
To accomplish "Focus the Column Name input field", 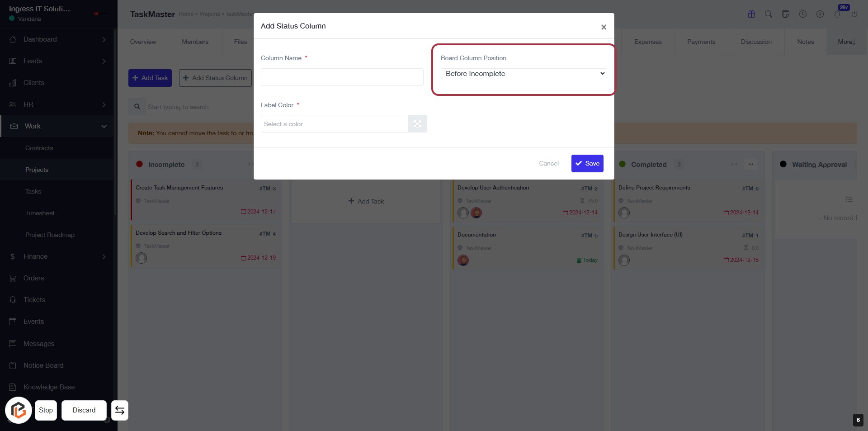I will [342, 77].
